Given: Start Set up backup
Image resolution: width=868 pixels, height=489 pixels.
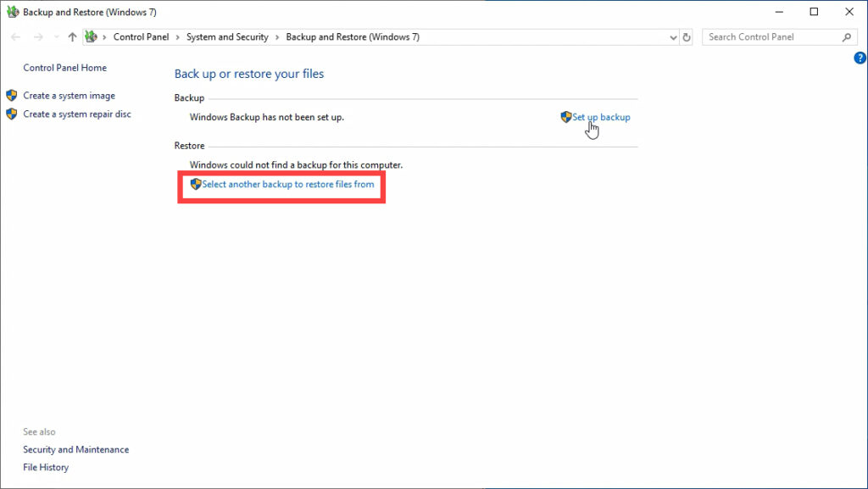Looking at the screenshot, I should coord(601,117).
